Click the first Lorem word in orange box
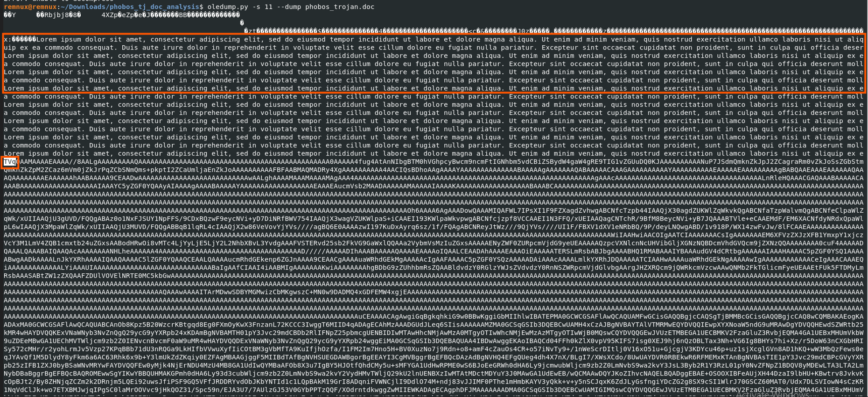This screenshot has height=397, width=868. [x=46, y=40]
